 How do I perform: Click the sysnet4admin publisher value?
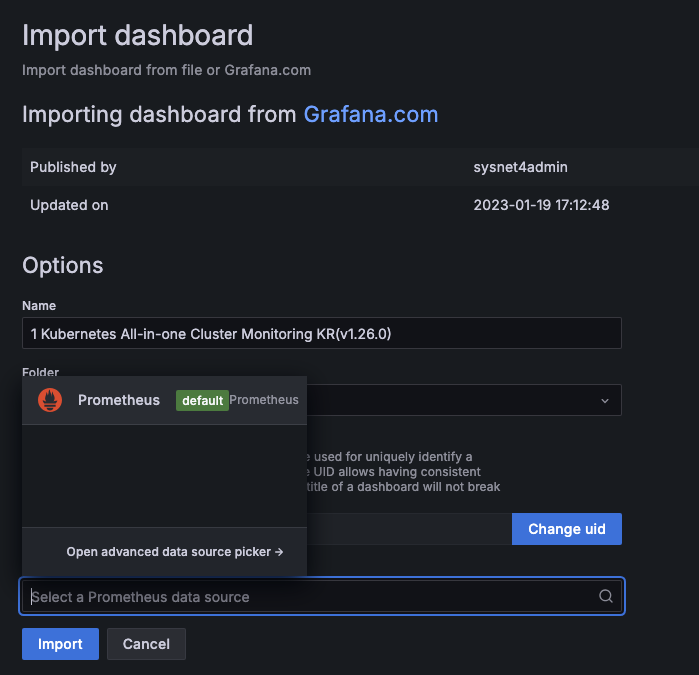[520, 167]
